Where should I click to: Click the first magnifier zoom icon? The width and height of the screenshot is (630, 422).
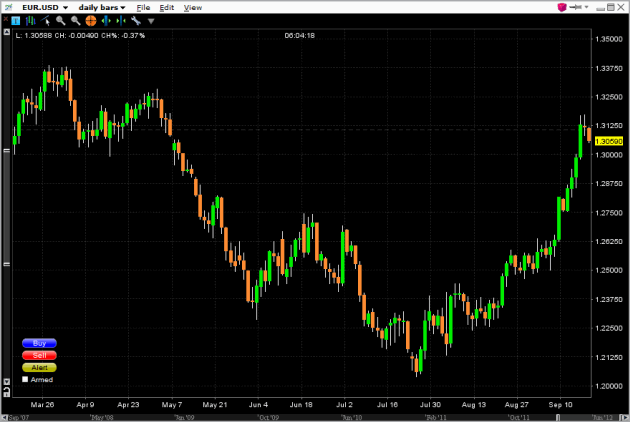point(61,20)
